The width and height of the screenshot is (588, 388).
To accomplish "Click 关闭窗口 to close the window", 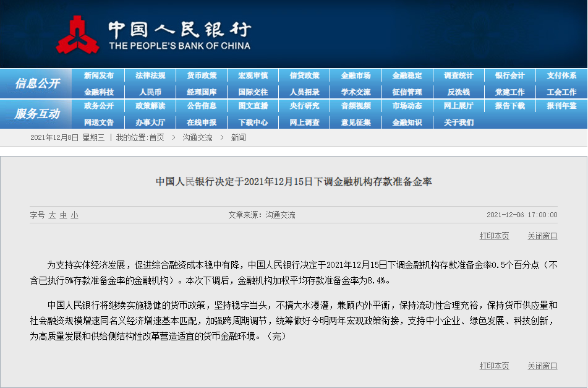I will pyautogui.click(x=542, y=236).
